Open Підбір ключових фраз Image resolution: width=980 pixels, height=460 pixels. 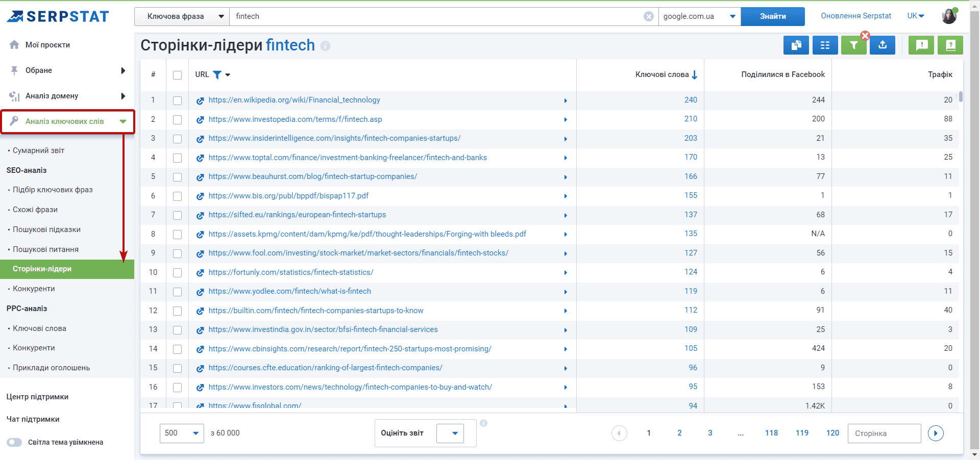pos(53,190)
